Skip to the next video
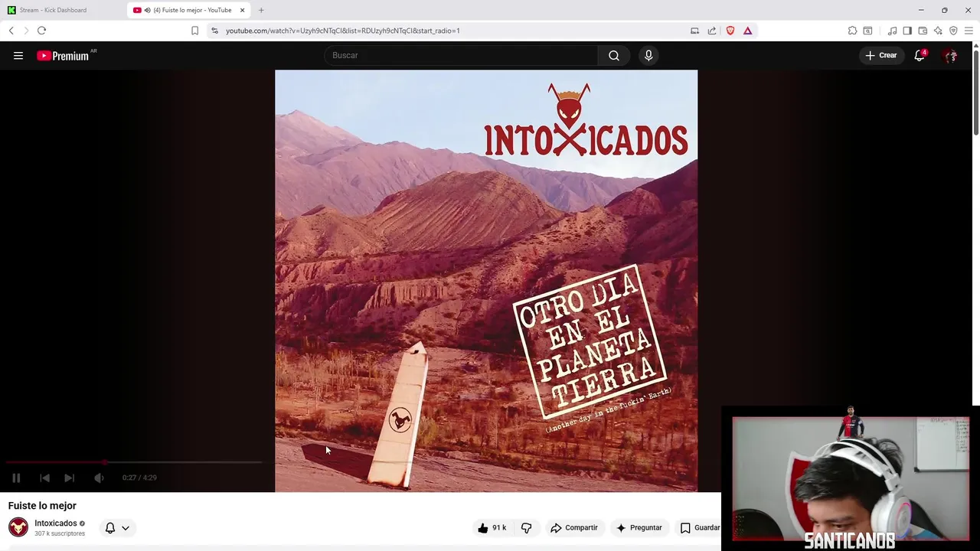Screen dimensions: 980x551 coord(69,478)
